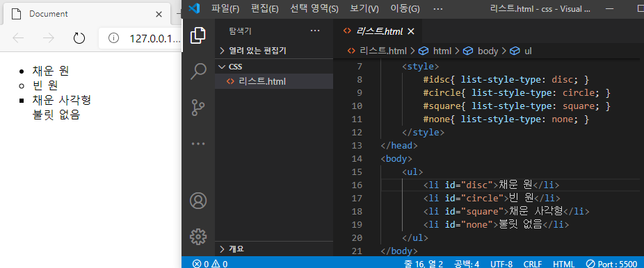Viewport: 644px width, 268px height.
Task: Click the 리스트.html breadcrumb item
Action: pyautogui.click(x=377, y=51)
